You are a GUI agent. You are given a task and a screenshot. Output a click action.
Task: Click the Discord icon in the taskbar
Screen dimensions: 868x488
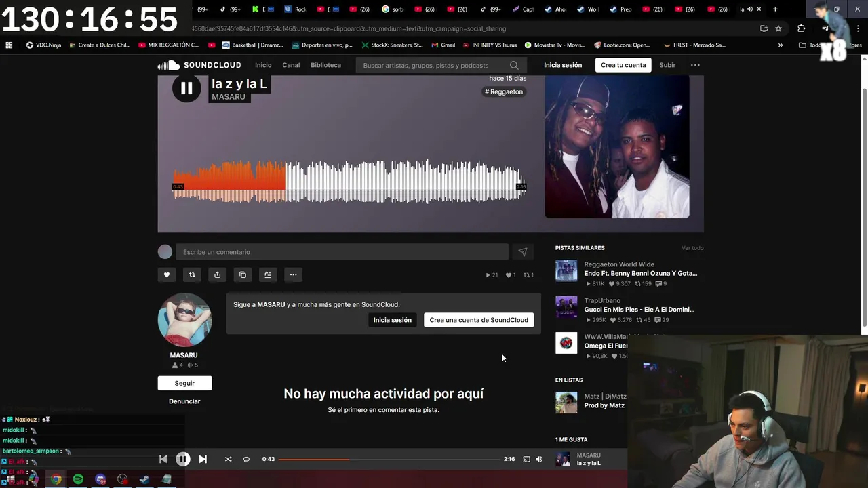(x=100, y=479)
